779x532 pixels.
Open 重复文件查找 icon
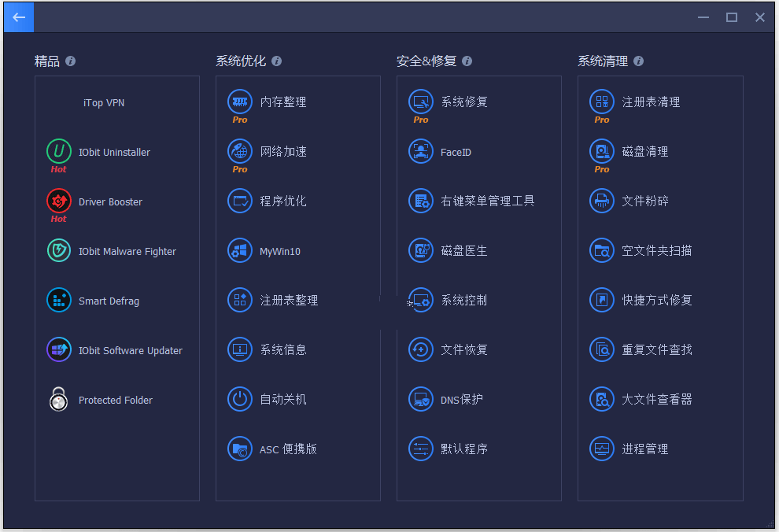pos(602,349)
